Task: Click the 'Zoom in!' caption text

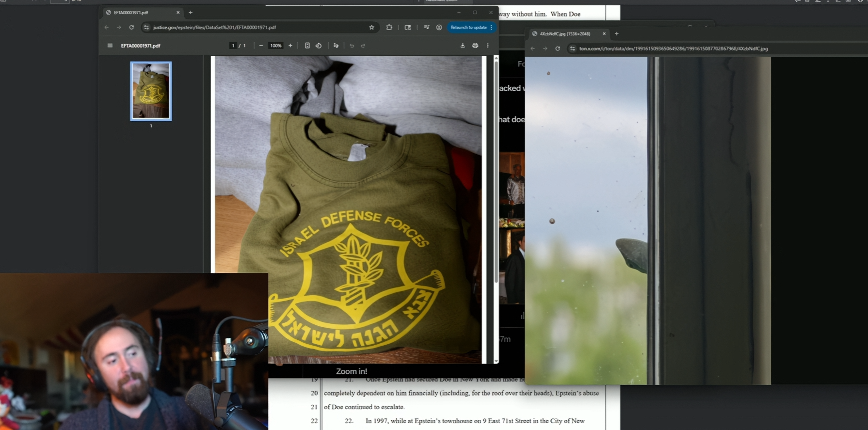Action: pos(352,371)
